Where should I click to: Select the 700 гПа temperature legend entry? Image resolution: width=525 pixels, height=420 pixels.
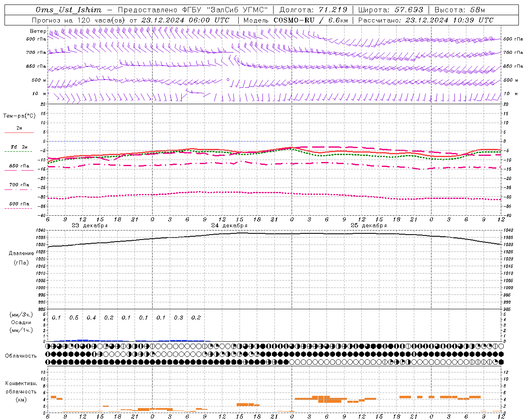click(19, 185)
